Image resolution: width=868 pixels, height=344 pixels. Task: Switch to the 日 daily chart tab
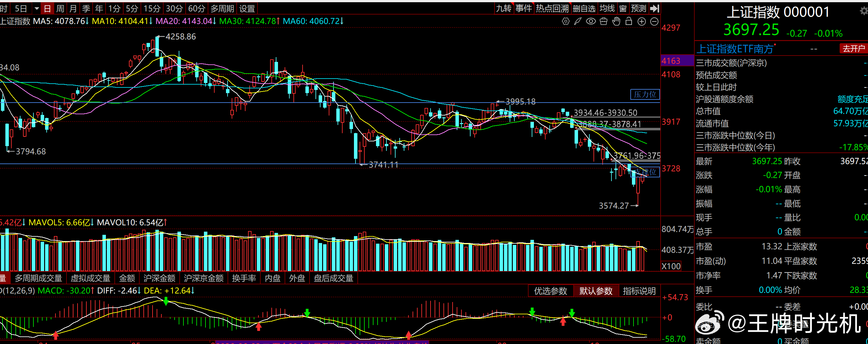pyautogui.click(x=48, y=9)
